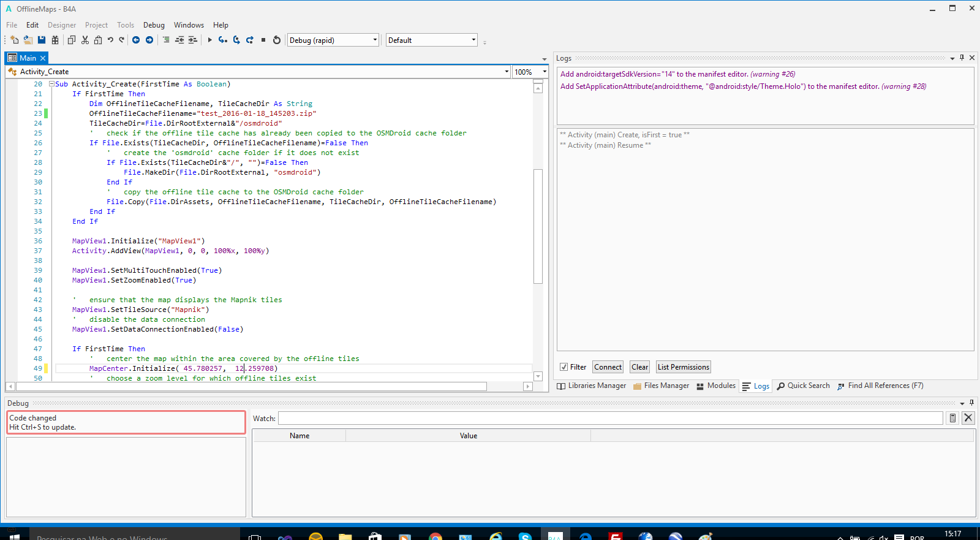Navigate backward with blue left arrow
Screen dimensions: 980x540
136,40
